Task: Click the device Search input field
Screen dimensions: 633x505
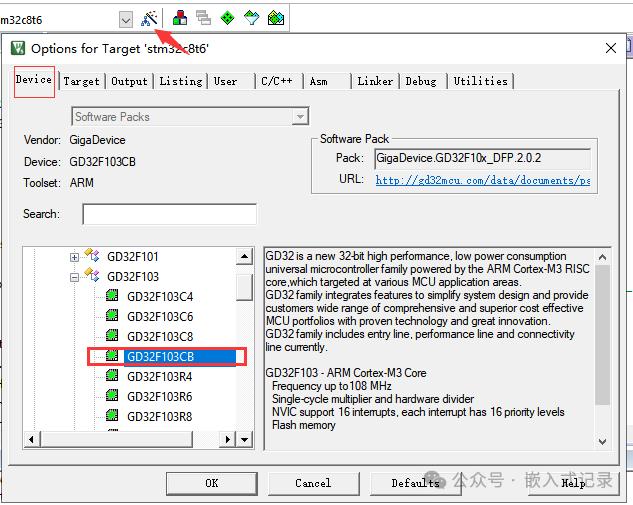Action: (x=170, y=214)
